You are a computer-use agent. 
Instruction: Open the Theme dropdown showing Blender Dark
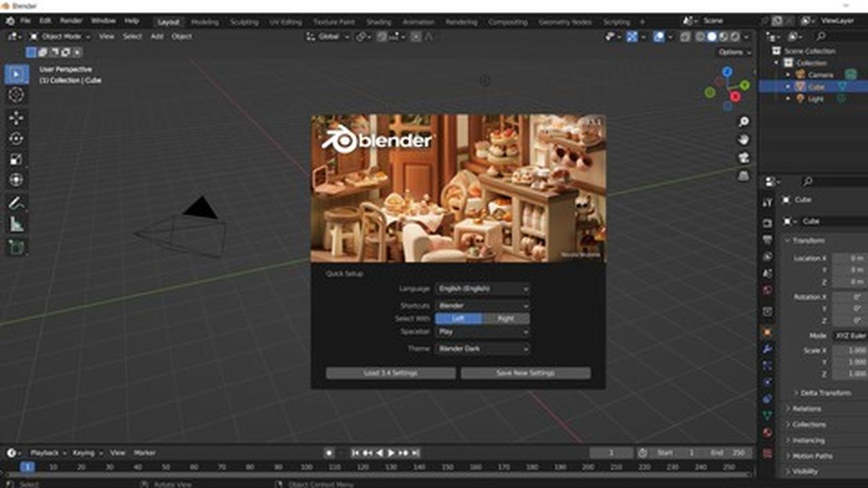pos(482,348)
